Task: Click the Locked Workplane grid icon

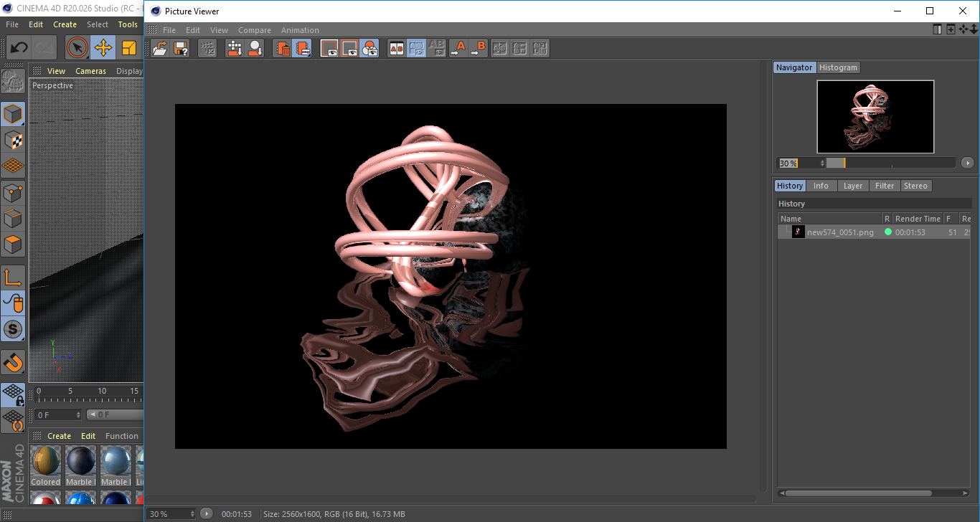Action: (x=13, y=394)
